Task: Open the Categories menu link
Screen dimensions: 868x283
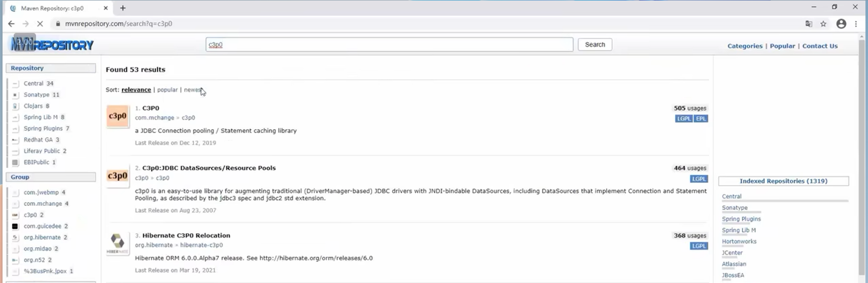Action: click(745, 46)
